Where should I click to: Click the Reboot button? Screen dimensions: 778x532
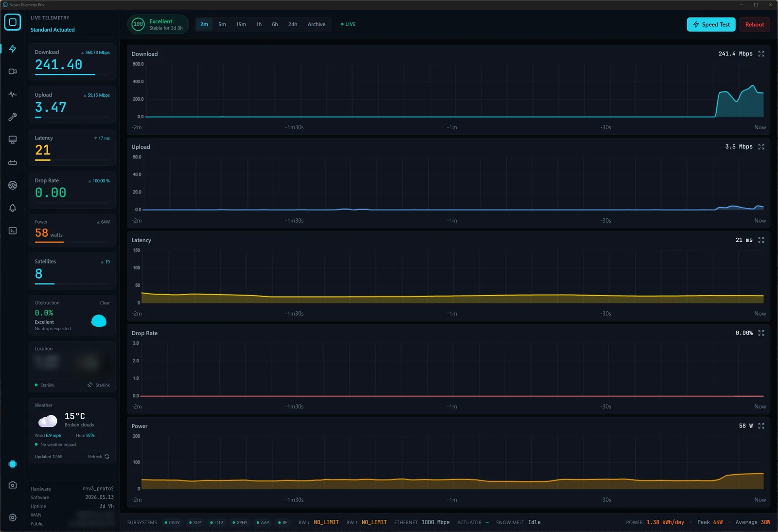(755, 24)
